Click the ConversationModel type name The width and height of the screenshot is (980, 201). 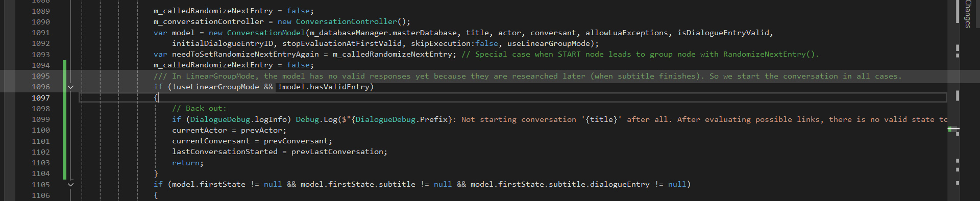point(266,33)
